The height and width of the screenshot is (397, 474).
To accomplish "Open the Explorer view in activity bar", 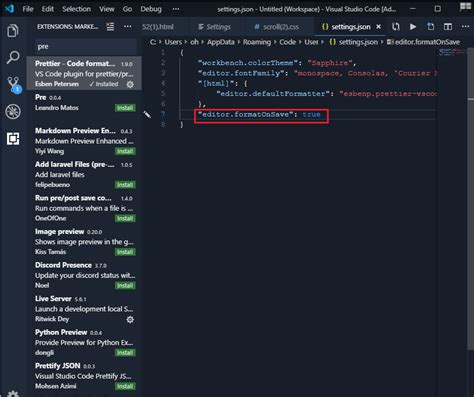I will tap(13, 31).
